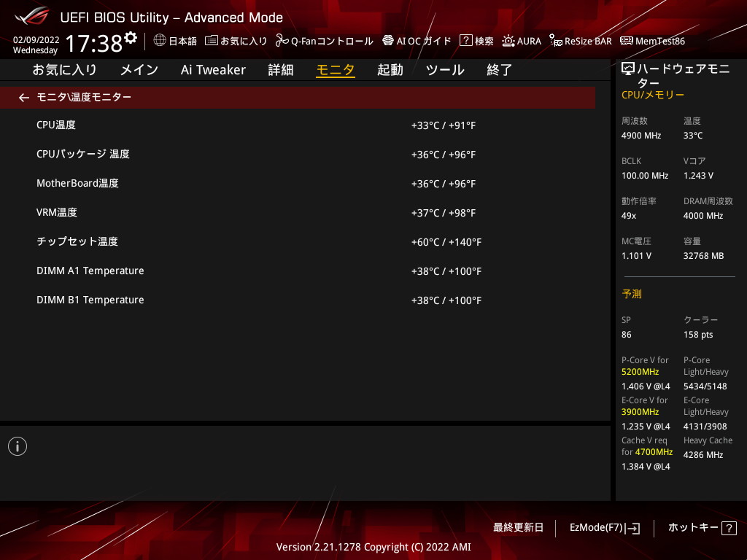Click the 検索 label

click(484, 41)
